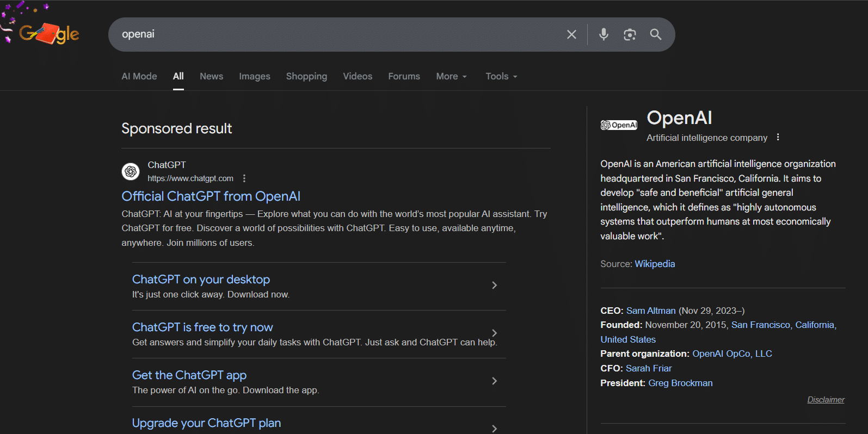
Task: Open Google Lens image search icon
Action: coord(630,34)
